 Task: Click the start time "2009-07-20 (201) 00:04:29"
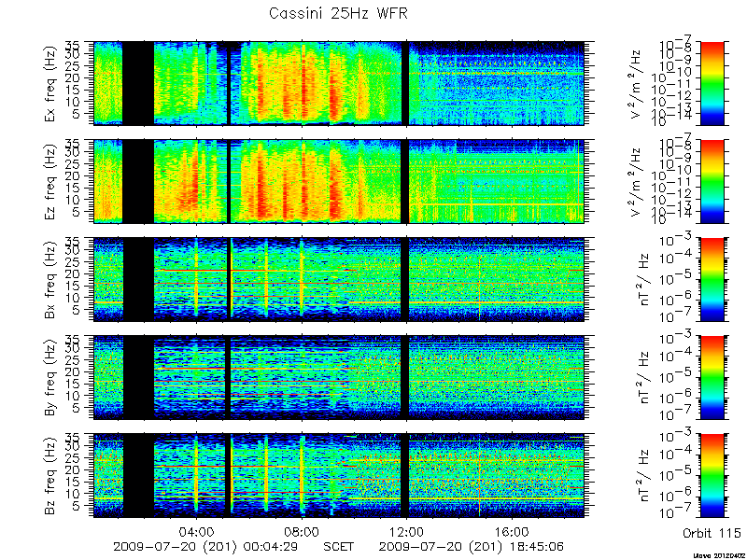pyautogui.click(x=207, y=546)
